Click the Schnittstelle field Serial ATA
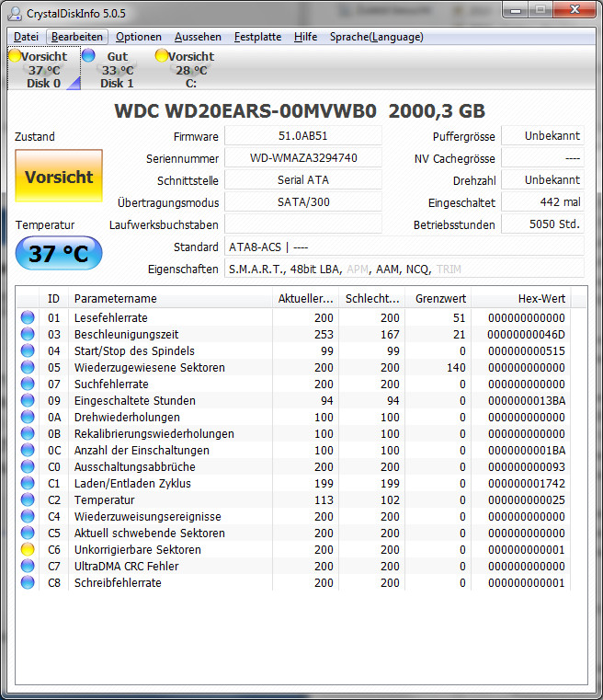Screen dimensions: 603x700 303,180
